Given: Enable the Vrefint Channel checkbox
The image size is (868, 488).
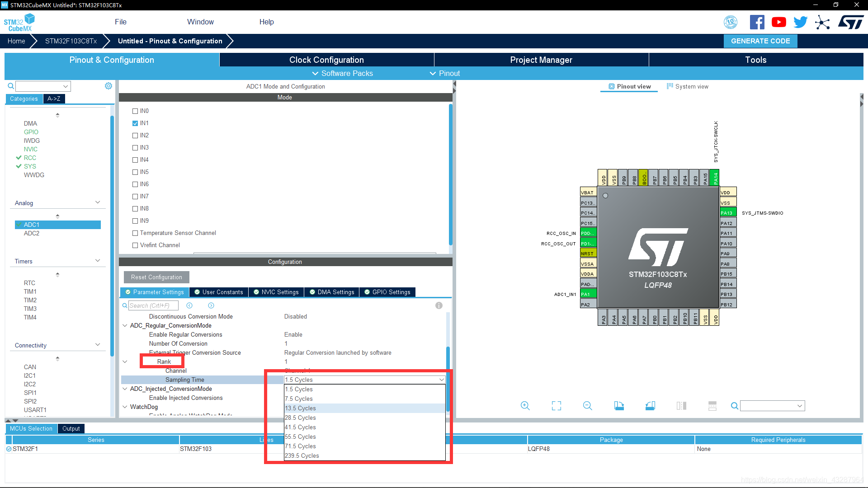Looking at the screenshot, I should [x=135, y=245].
